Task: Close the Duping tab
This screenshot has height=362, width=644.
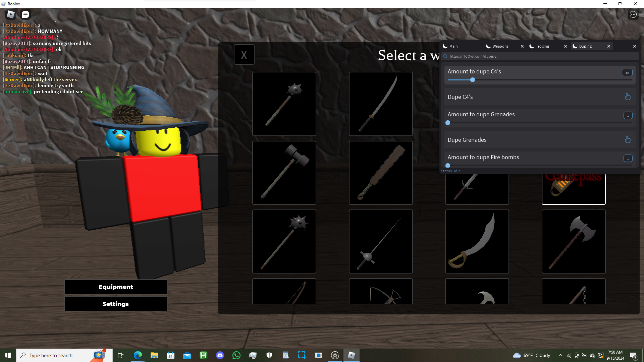Action: [x=609, y=46]
